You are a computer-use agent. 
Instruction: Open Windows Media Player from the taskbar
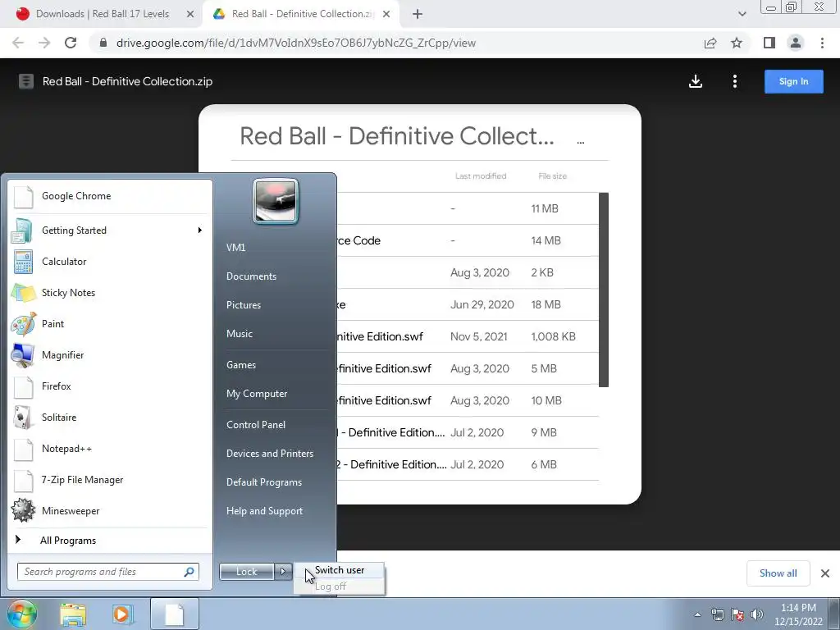(x=121, y=614)
